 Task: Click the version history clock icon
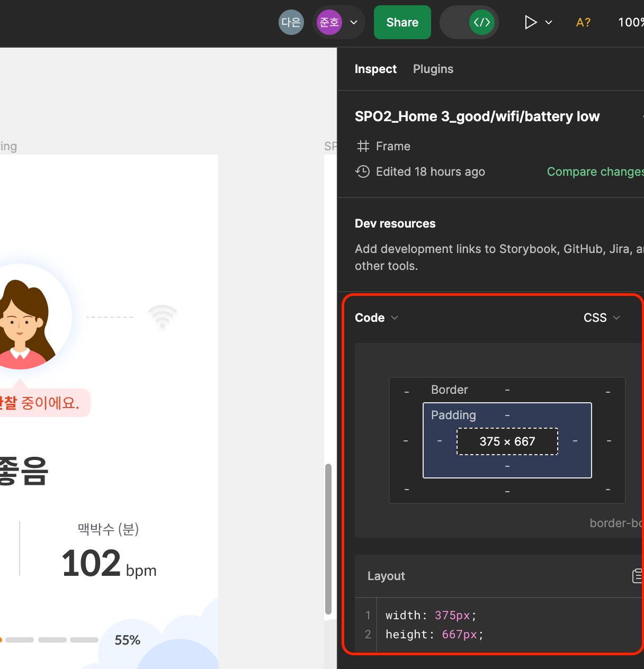(363, 171)
